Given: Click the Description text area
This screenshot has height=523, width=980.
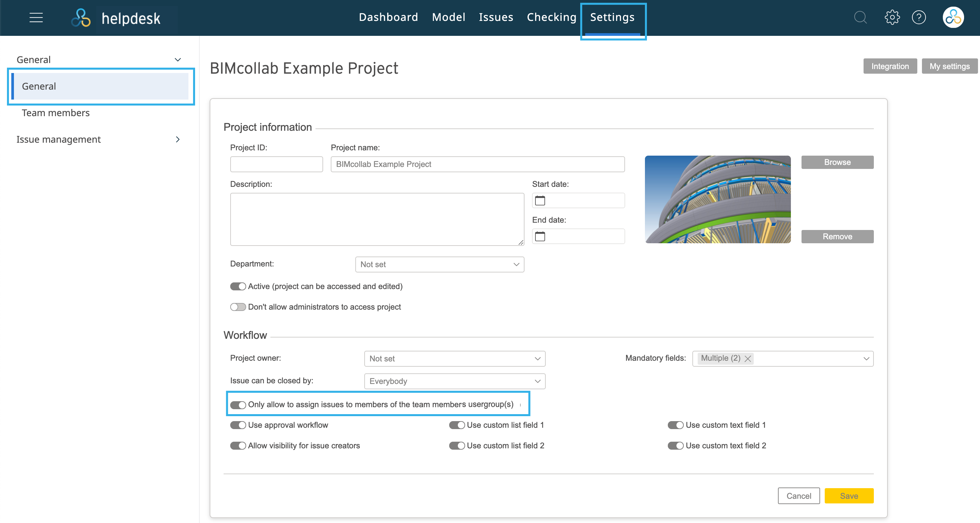Looking at the screenshot, I should (x=377, y=219).
